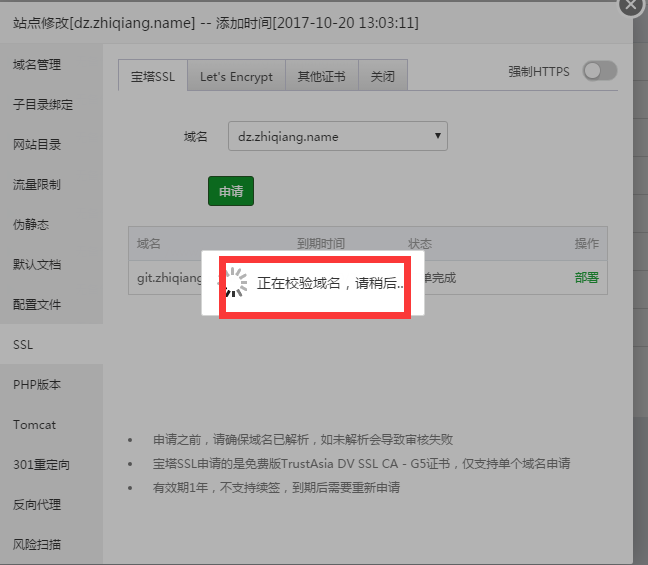Switch to the 宝塔SSL tab
The width and height of the screenshot is (648, 565).
(153, 76)
